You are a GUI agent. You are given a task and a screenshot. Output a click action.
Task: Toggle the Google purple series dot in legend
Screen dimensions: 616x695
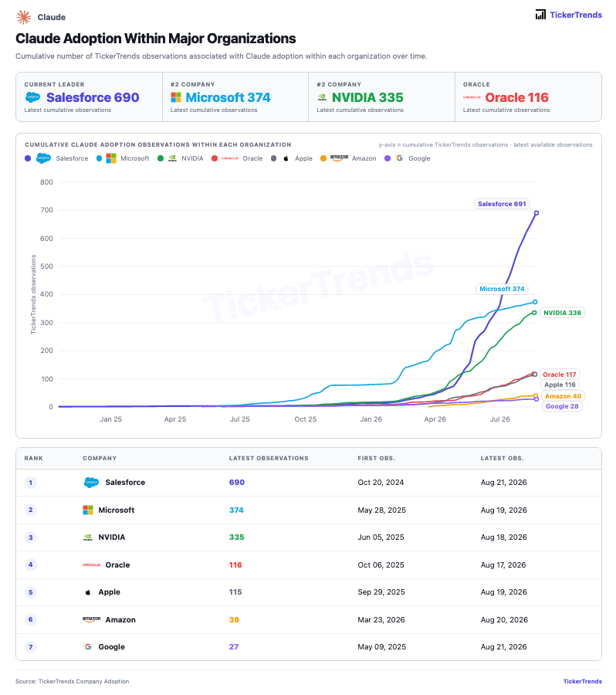tap(388, 158)
